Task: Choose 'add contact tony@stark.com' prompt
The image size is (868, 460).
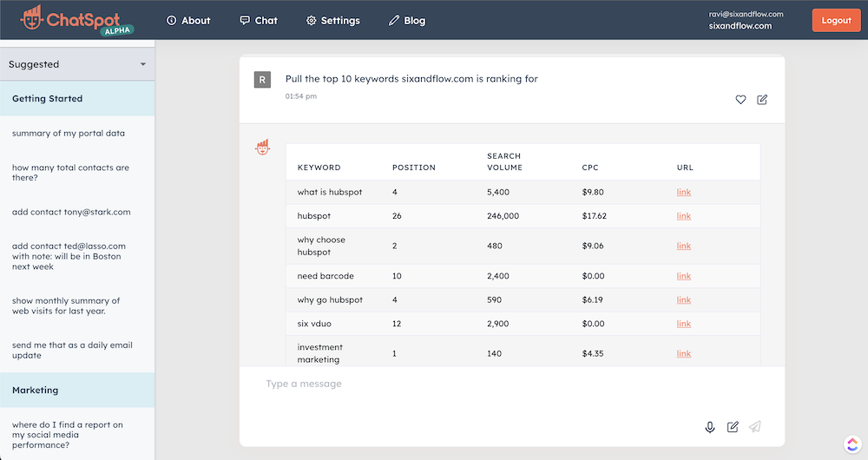Action: [71, 212]
